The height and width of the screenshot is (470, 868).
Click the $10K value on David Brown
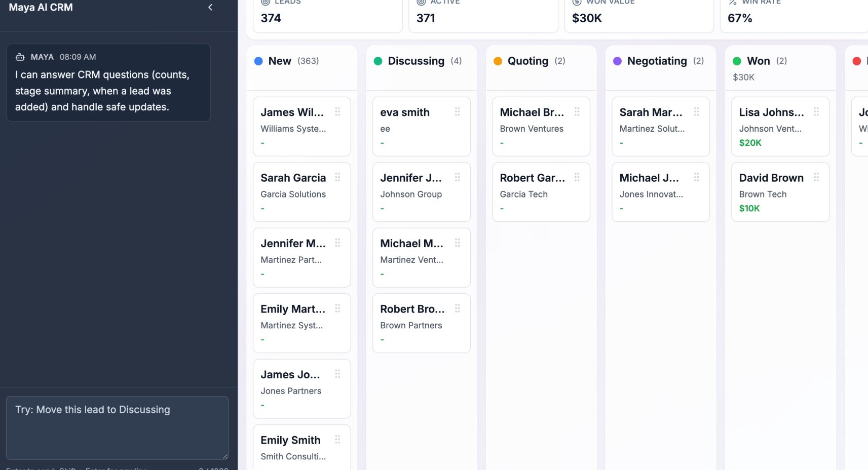coord(749,208)
